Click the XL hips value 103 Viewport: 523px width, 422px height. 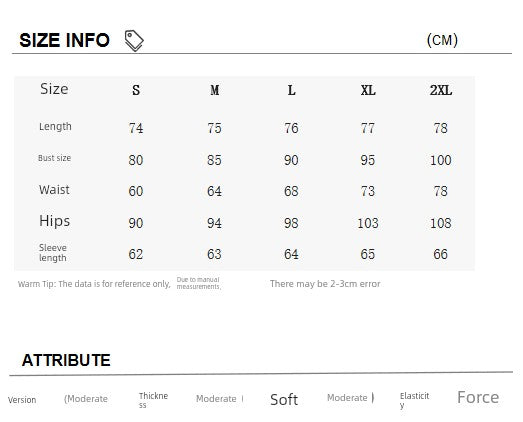(x=368, y=223)
